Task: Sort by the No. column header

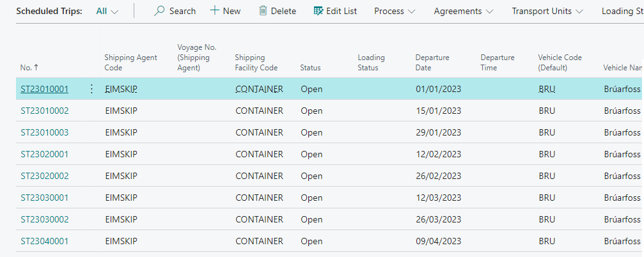Action: (29, 67)
